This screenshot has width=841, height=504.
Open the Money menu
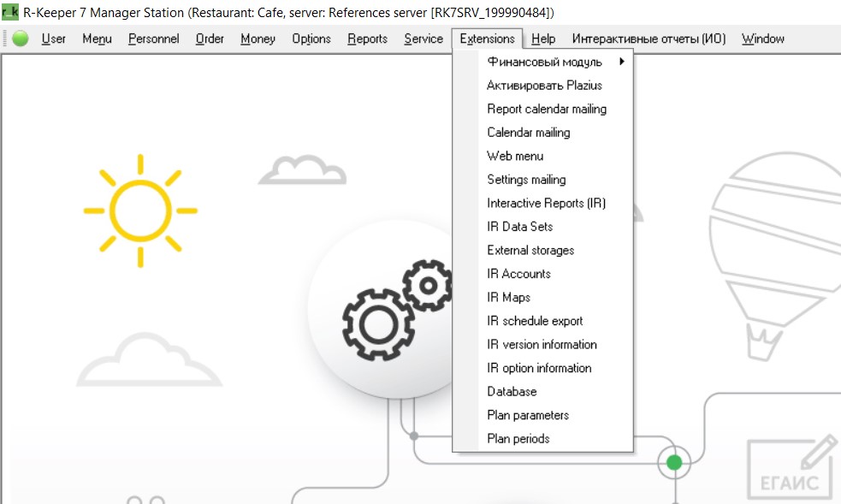(258, 39)
